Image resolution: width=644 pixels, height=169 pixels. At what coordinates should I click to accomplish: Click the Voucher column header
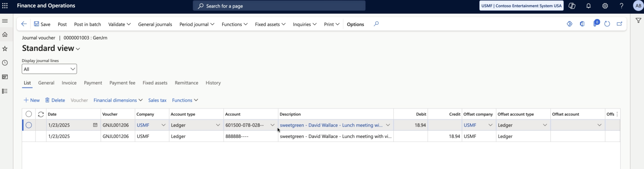tap(118, 114)
